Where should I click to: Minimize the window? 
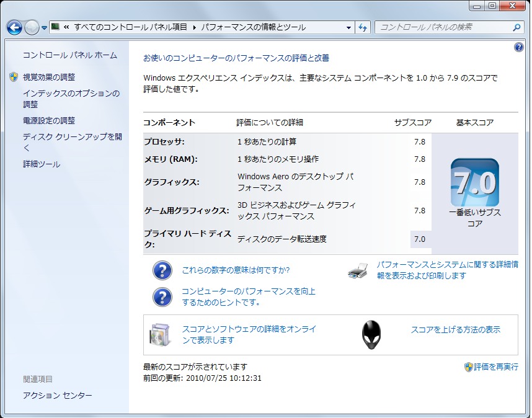click(477, 6)
